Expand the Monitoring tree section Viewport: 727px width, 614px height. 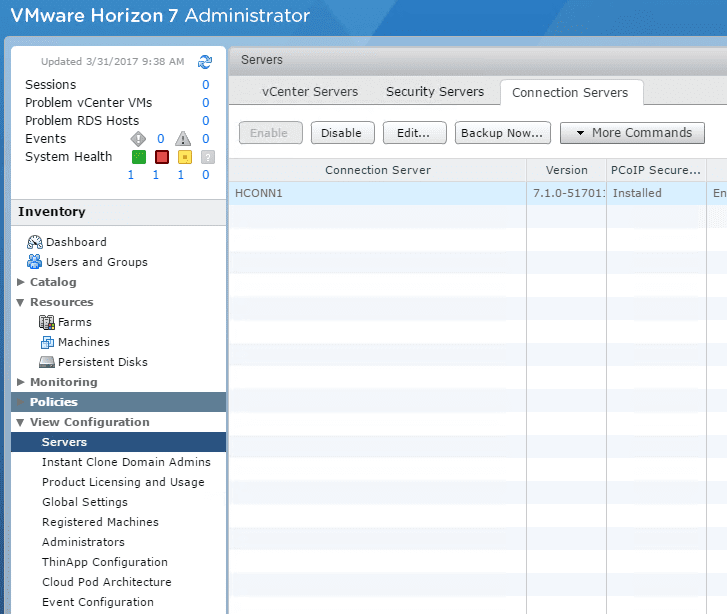pyautogui.click(x=21, y=382)
